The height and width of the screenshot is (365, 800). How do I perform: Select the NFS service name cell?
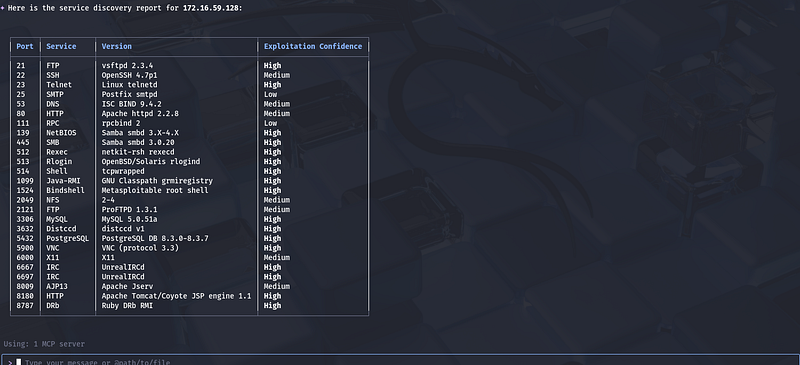coord(53,200)
